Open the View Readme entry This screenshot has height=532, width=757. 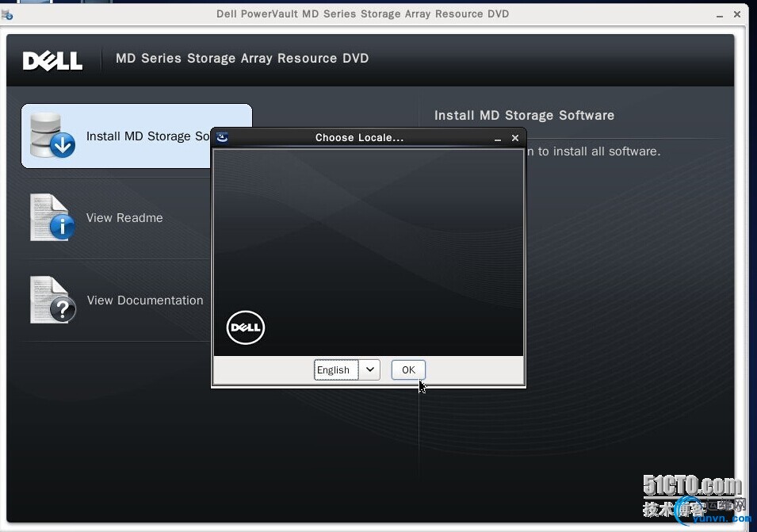point(124,218)
